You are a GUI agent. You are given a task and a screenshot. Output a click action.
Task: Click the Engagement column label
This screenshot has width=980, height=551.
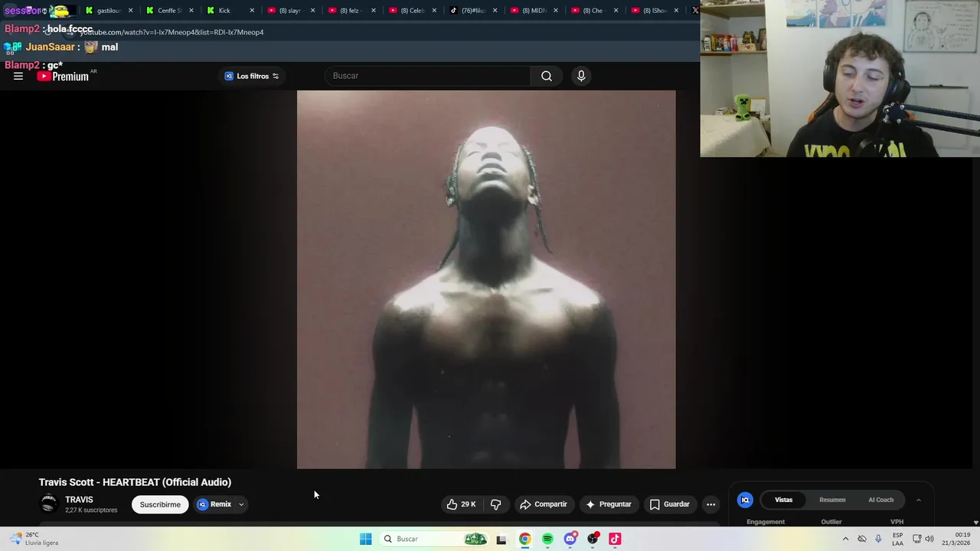click(x=766, y=522)
